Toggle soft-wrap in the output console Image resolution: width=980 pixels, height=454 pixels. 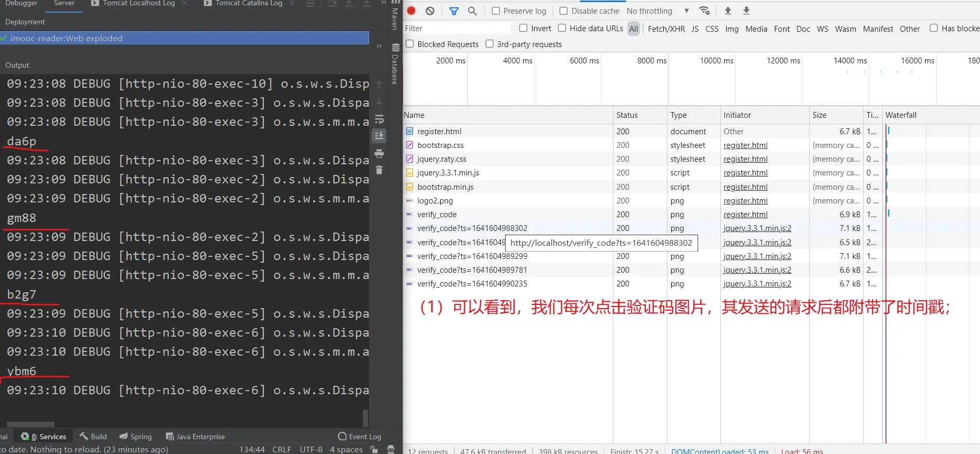pyautogui.click(x=379, y=119)
